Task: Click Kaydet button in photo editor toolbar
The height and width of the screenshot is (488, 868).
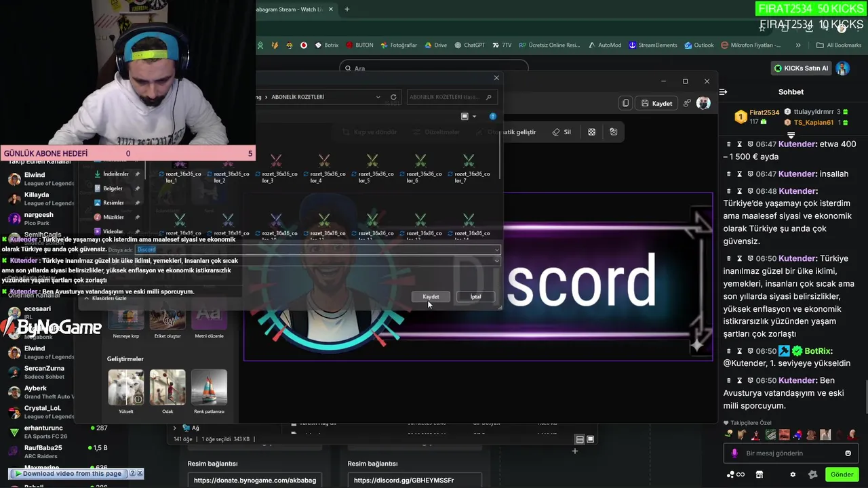Action: (x=657, y=103)
